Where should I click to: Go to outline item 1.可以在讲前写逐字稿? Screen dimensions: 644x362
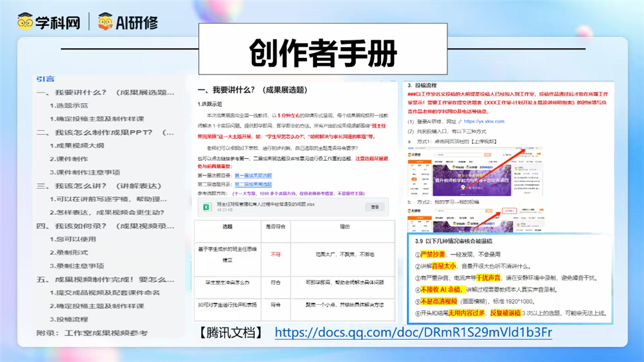point(108,199)
